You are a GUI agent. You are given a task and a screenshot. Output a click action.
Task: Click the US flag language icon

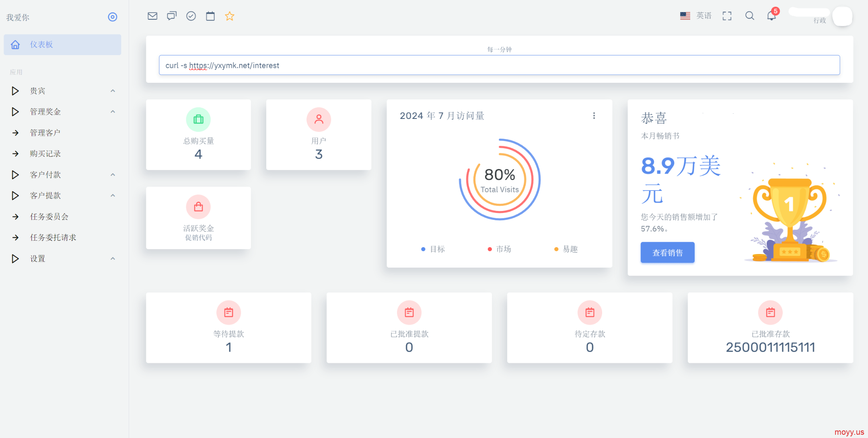click(x=685, y=16)
